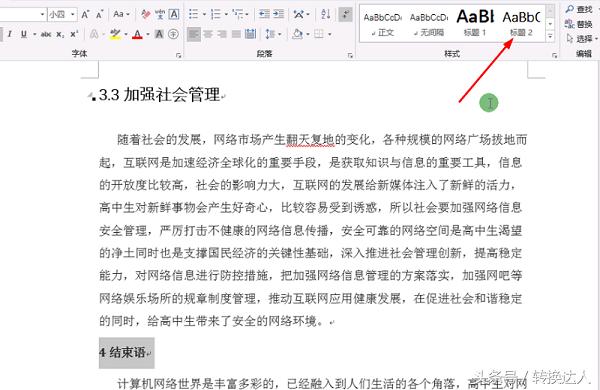Screen dimensions: 600x390
Task: Open the Change Case Aa dropdown
Action: (x=121, y=15)
